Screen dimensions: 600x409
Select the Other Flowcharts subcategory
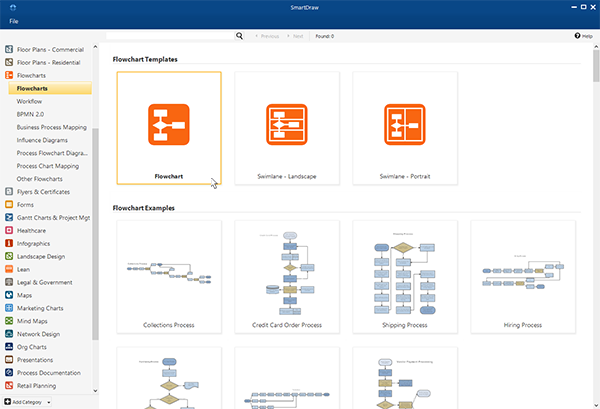(39, 179)
